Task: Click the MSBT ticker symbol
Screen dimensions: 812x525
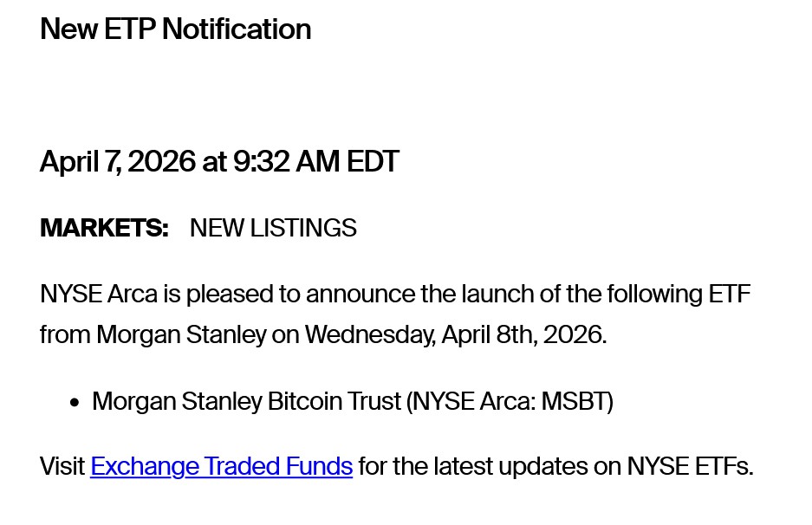Action: (x=575, y=401)
